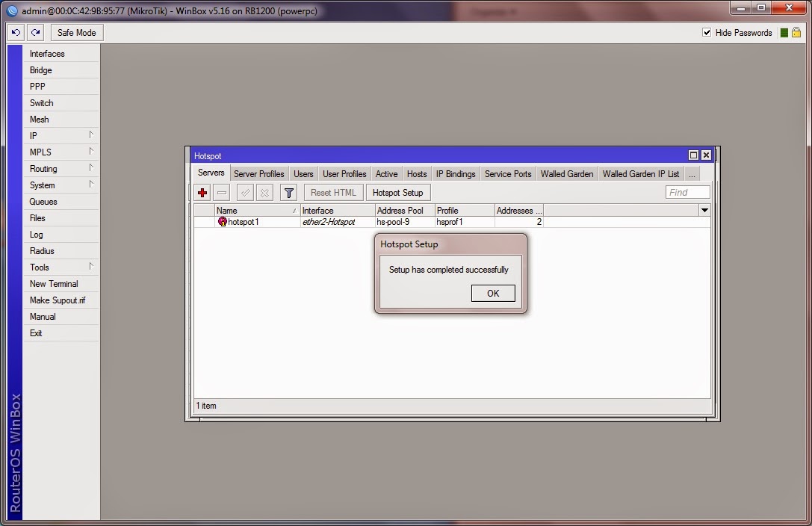Open the filter funnel icon in Hotspot
Image resolution: width=812 pixels, height=526 pixels.
pyautogui.click(x=289, y=193)
